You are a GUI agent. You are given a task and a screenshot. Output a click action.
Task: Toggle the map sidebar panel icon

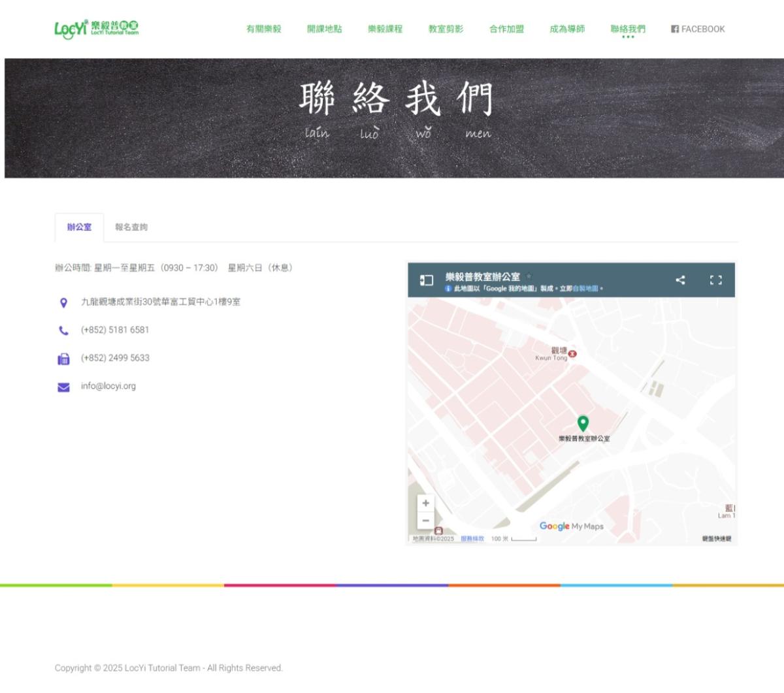426,280
